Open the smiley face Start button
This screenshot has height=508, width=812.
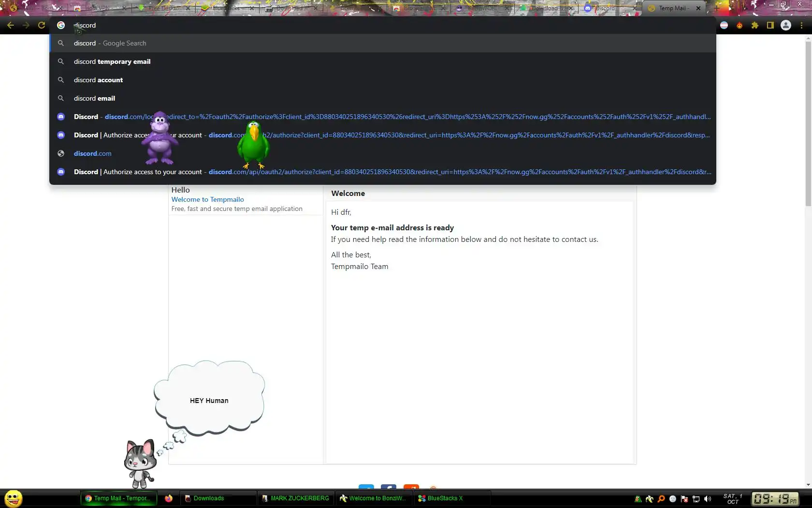click(x=14, y=498)
